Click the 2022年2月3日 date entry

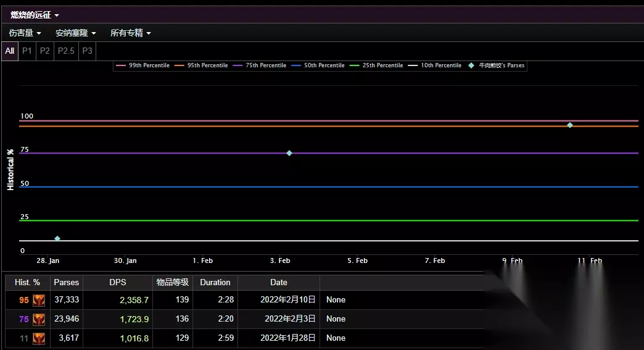coord(290,319)
